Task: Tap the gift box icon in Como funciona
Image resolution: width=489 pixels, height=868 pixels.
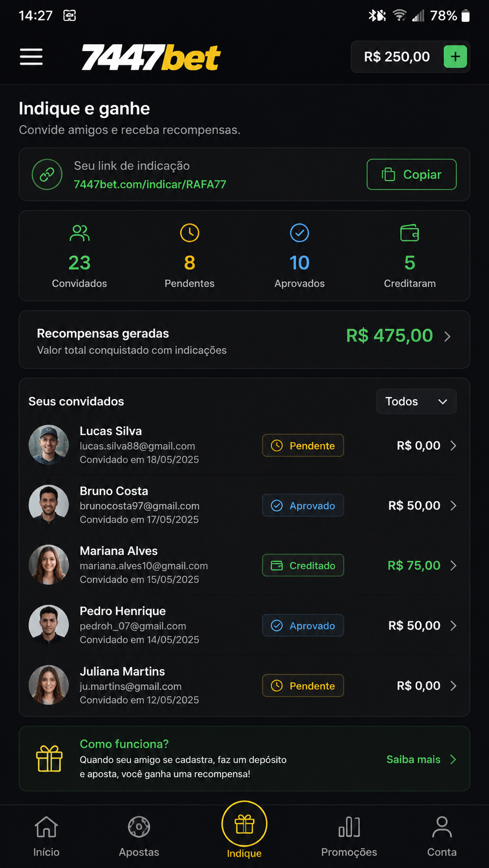Action: click(x=49, y=758)
